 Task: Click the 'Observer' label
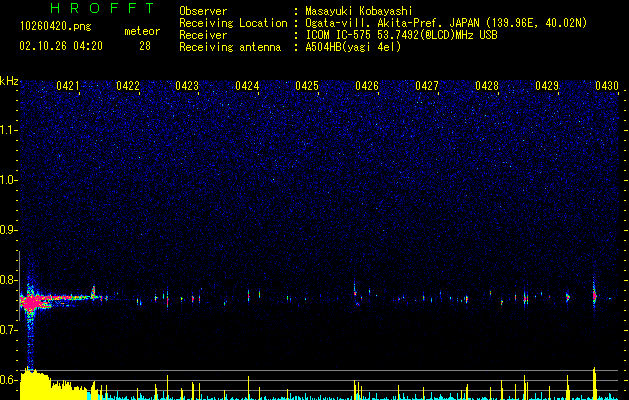(203, 11)
